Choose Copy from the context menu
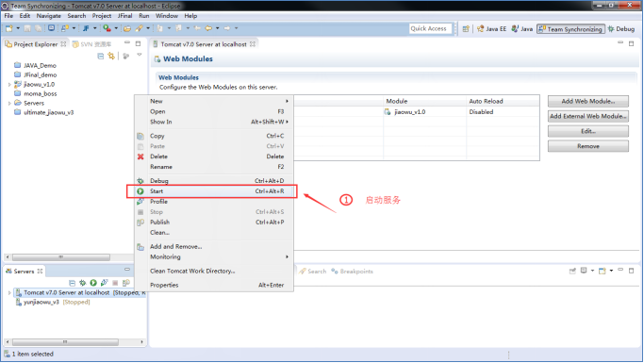 pyautogui.click(x=214, y=136)
